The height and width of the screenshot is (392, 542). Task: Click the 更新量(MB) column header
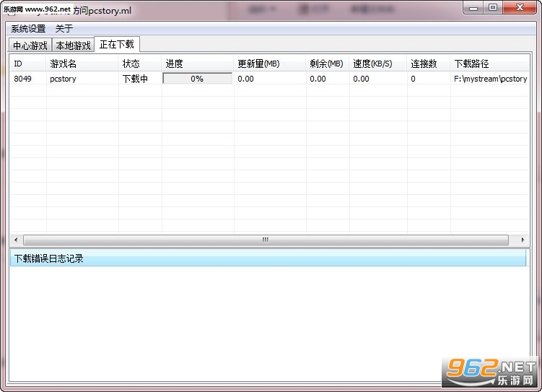coord(270,64)
